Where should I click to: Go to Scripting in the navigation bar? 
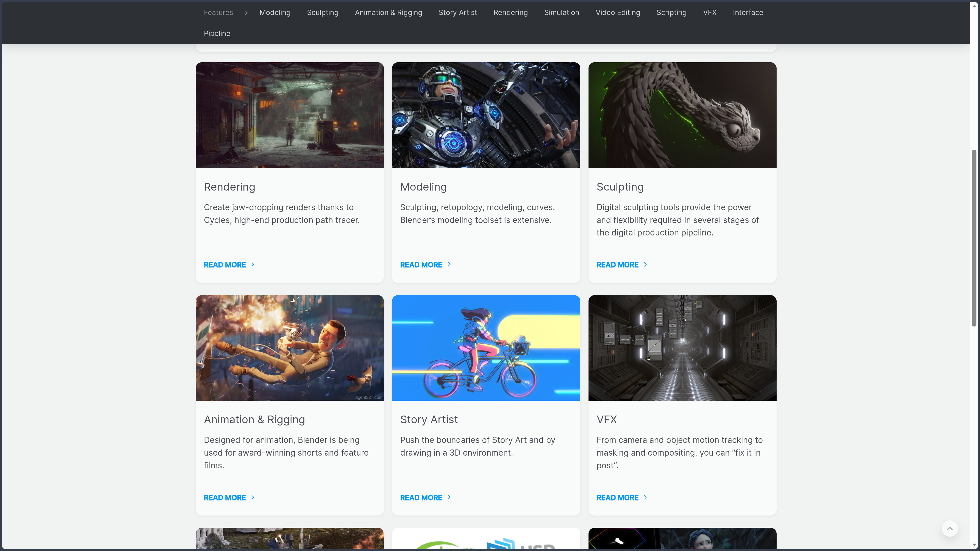click(671, 12)
